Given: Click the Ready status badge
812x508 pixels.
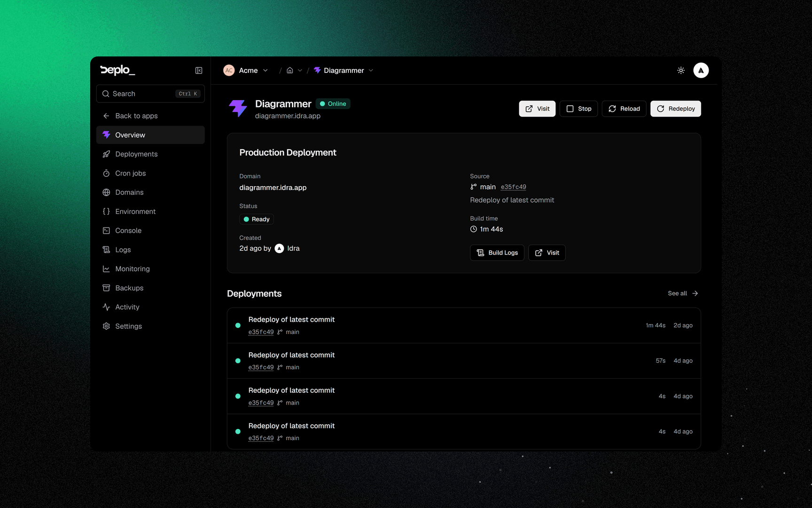Looking at the screenshot, I should tap(257, 219).
